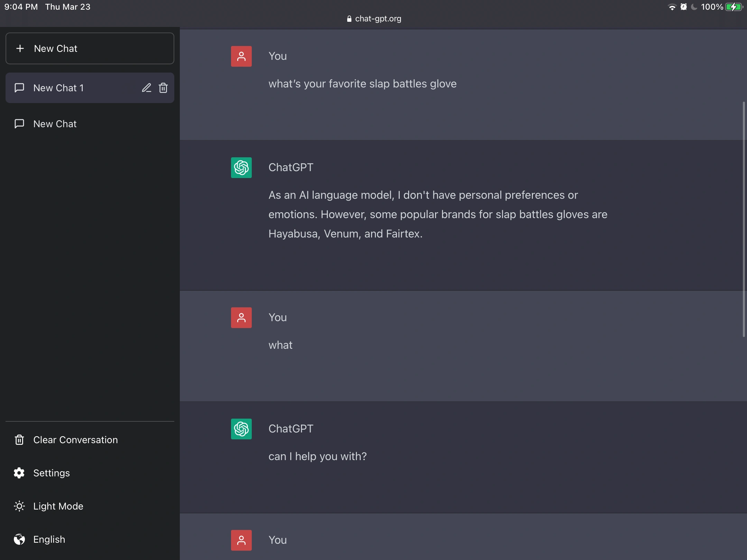Click the plus icon in New Chat button
Image resolution: width=747 pixels, height=560 pixels.
[x=20, y=48]
